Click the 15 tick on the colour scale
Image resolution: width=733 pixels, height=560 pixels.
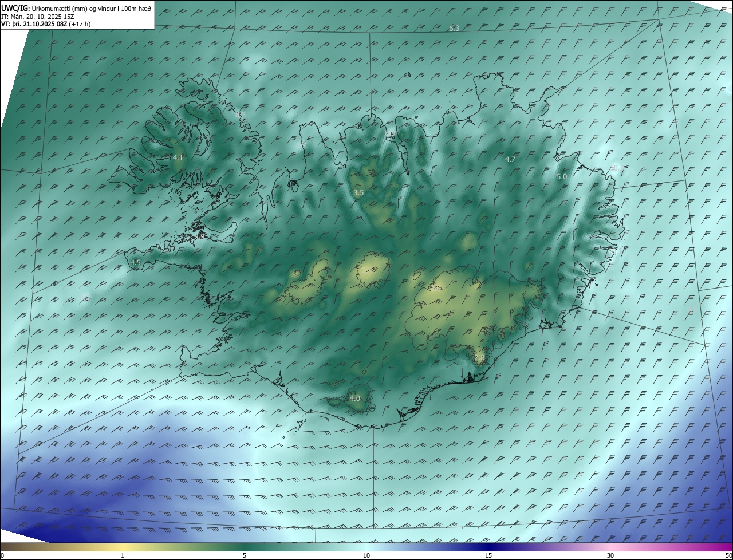(488, 555)
